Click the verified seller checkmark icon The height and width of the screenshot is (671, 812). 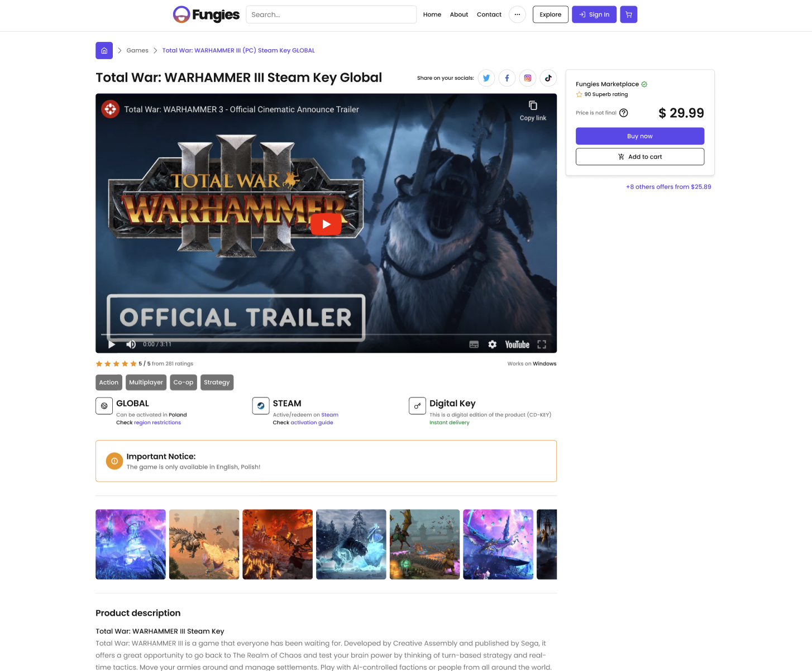pyautogui.click(x=644, y=84)
